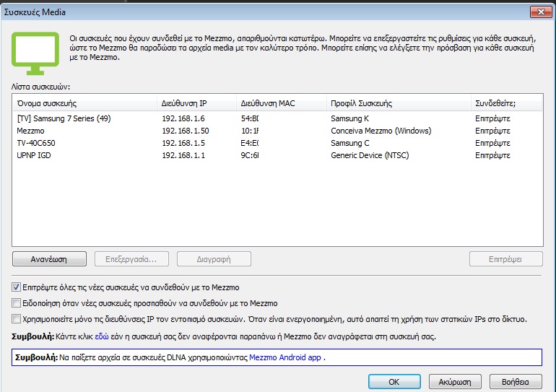The width and height of the screenshot is (556, 392).
Task: Click the Επιτρέψει button
Action: (505, 259)
